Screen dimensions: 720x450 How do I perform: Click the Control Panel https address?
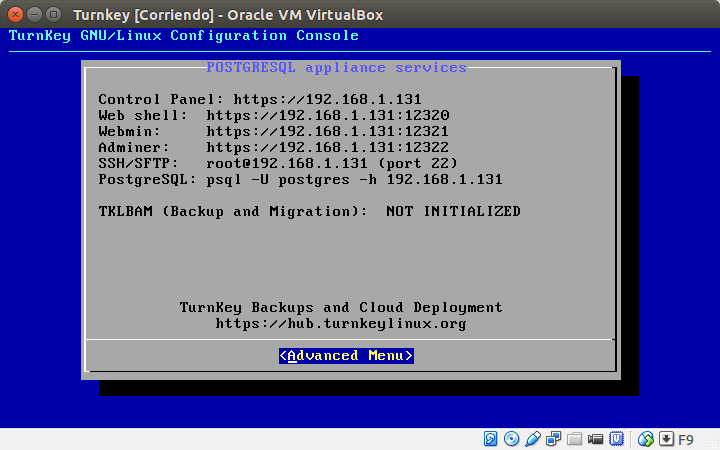327,99
